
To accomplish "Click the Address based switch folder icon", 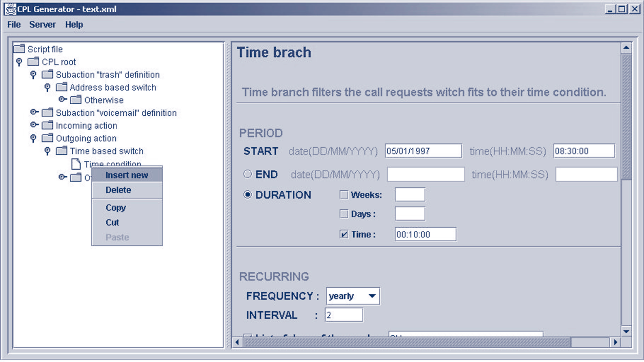I will pos(62,87).
